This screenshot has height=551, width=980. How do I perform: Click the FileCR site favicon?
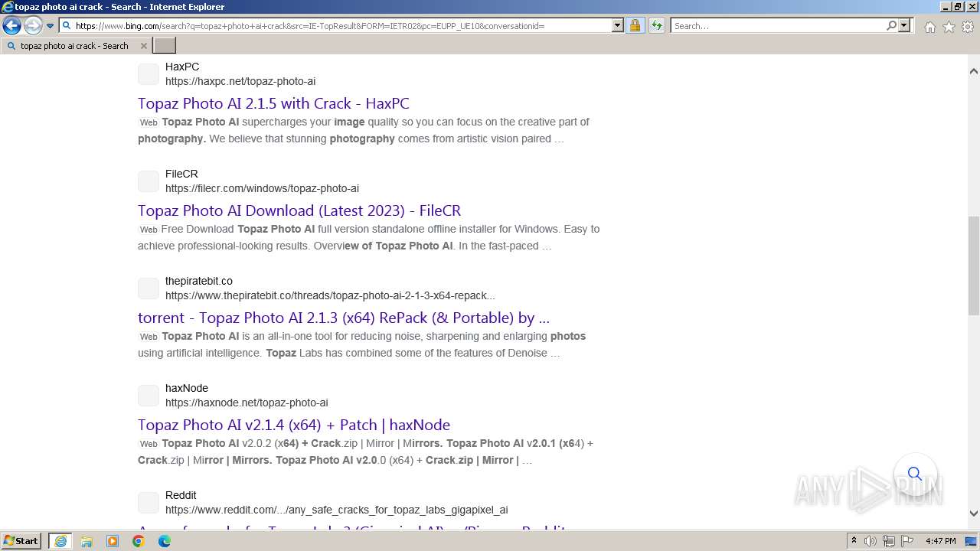pyautogui.click(x=149, y=181)
